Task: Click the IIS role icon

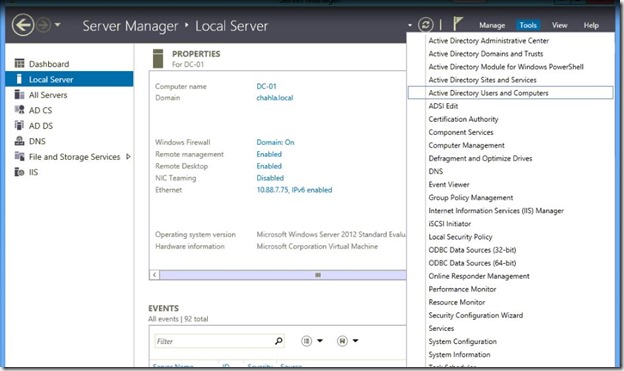Action: pyautogui.click(x=19, y=172)
